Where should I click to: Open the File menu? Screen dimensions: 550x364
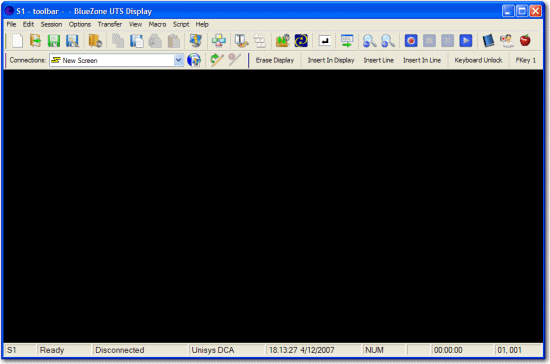point(12,24)
